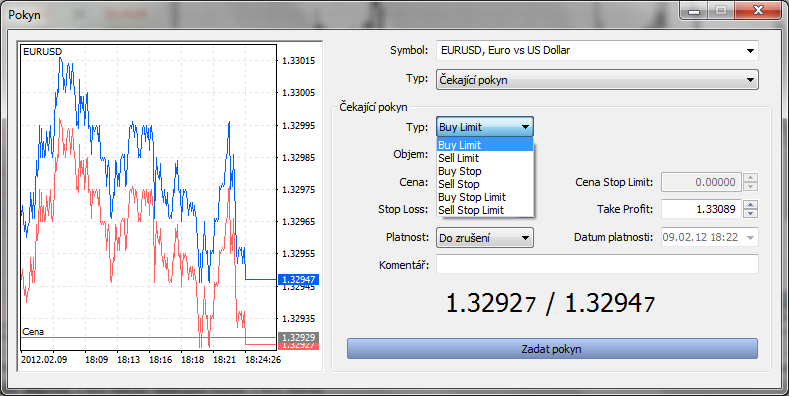The width and height of the screenshot is (789, 396).
Task: Select Sell Limit from the list
Action: [485, 158]
